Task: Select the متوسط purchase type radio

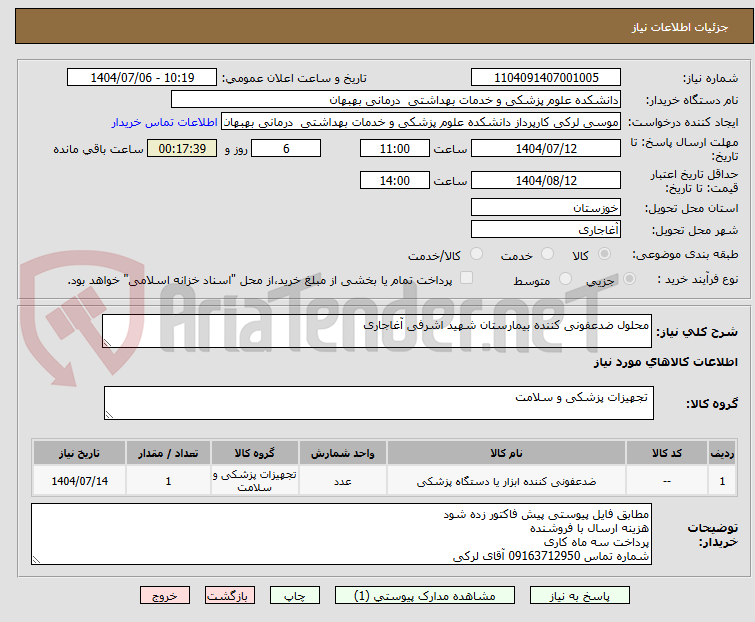Action: coord(565,279)
